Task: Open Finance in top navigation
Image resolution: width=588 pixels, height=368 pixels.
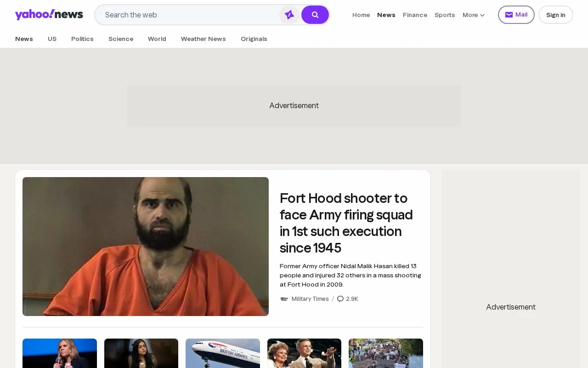Action: click(x=415, y=15)
